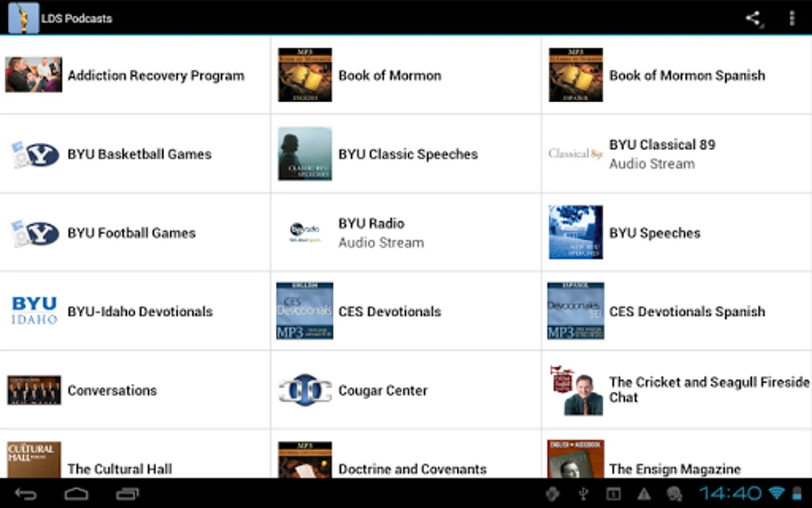Open "CES Devotionals Spanish" title
The image size is (812, 508).
tap(687, 312)
